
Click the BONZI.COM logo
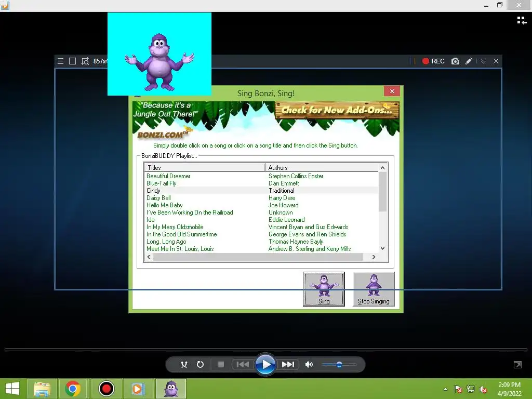(x=163, y=135)
